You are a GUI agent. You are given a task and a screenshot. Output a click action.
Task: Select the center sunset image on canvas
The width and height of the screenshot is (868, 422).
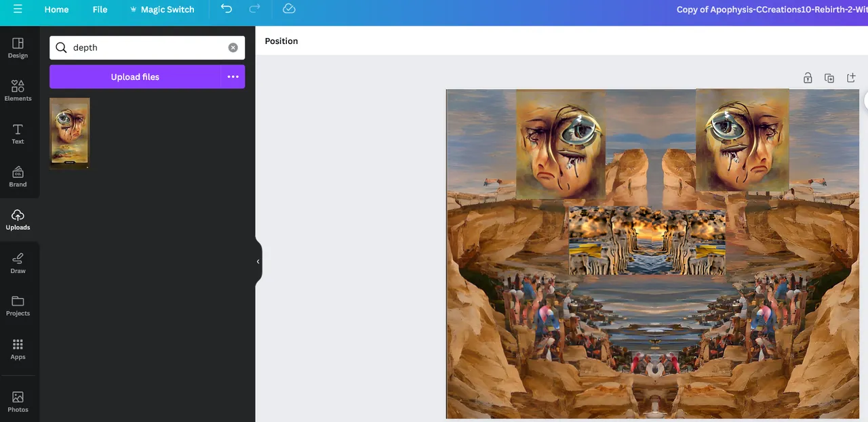click(x=647, y=241)
